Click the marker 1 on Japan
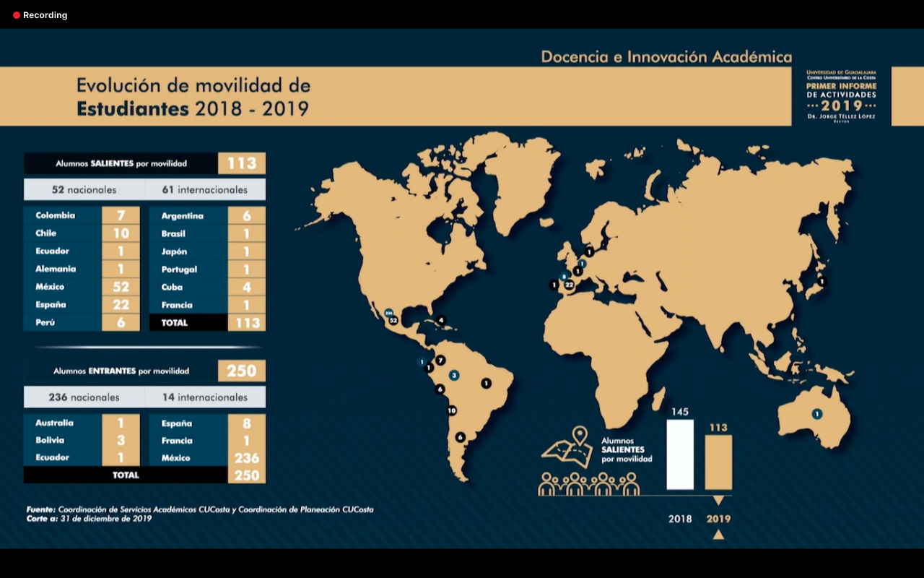Image resolution: width=924 pixels, height=578 pixels. click(x=820, y=281)
